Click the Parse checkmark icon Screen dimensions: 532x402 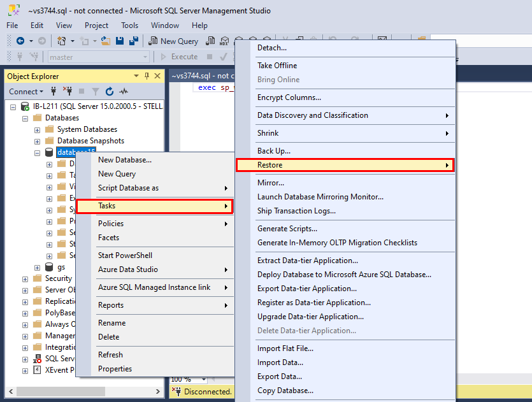pyautogui.click(x=223, y=57)
